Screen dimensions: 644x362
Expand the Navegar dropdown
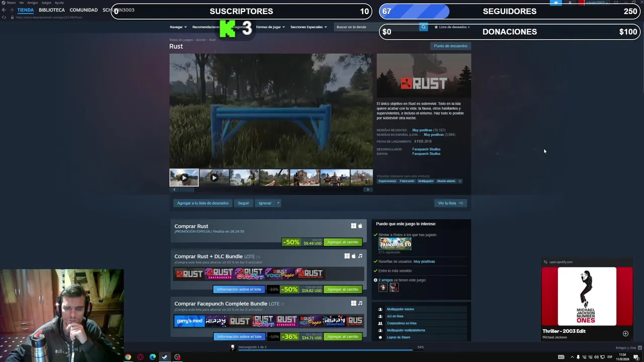[x=178, y=27]
